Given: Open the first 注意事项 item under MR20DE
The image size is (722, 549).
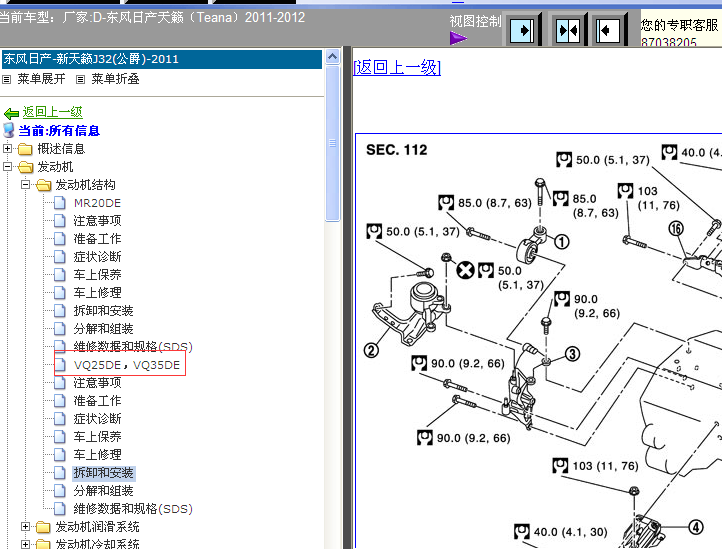Looking at the screenshot, I should click(x=97, y=221).
